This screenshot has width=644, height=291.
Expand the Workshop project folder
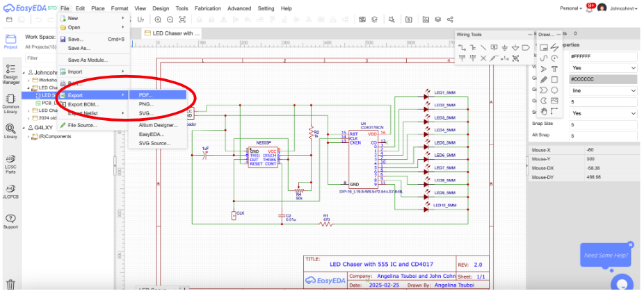click(29, 80)
